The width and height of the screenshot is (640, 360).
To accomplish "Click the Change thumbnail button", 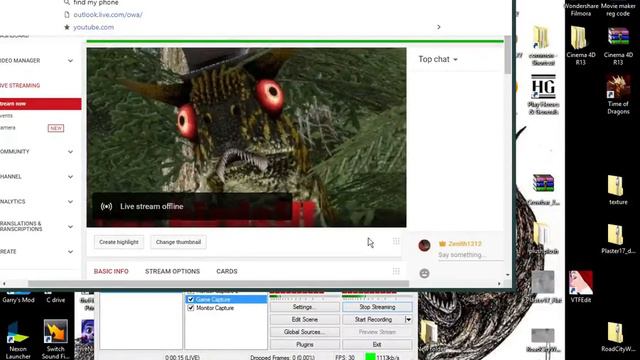I will pyautogui.click(x=178, y=242).
